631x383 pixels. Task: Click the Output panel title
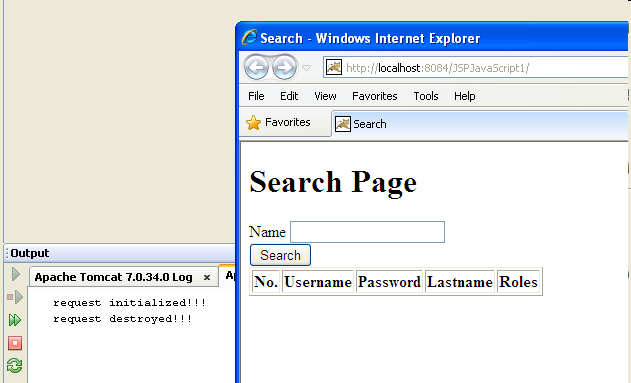pyautogui.click(x=30, y=253)
